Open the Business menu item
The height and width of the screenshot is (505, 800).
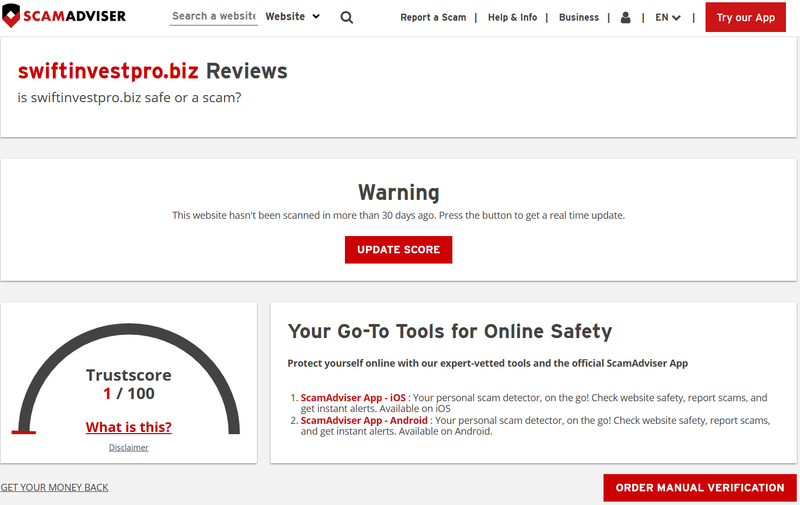tap(579, 17)
